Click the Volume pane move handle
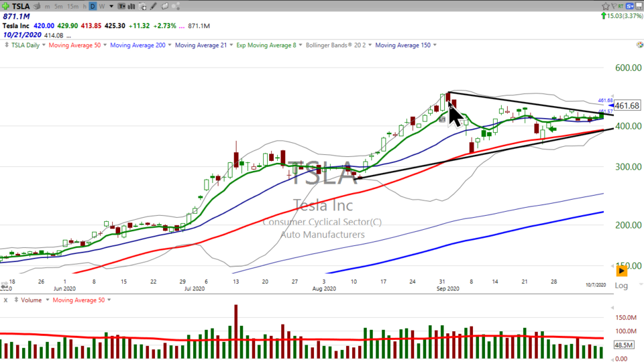The image size is (644, 362). click(x=16, y=300)
